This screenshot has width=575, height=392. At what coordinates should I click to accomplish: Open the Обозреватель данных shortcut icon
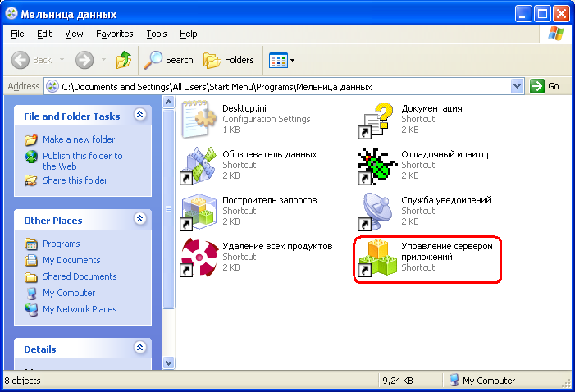(197, 164)
